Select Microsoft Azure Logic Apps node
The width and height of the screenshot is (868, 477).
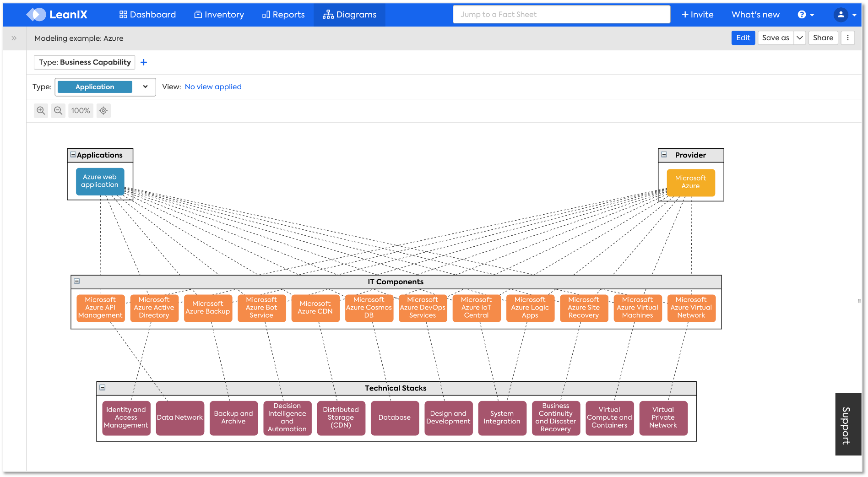(x=530, y=308)
